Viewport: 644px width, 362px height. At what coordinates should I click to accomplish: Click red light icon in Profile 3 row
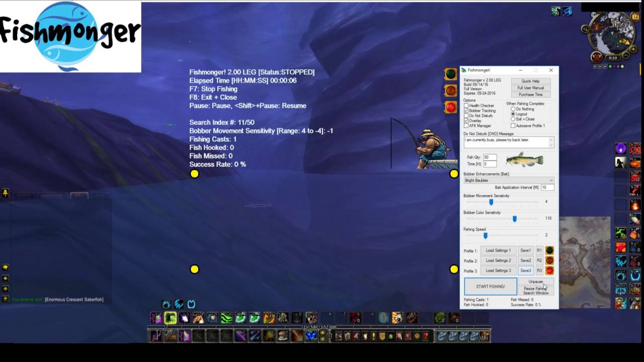point(549,270)
